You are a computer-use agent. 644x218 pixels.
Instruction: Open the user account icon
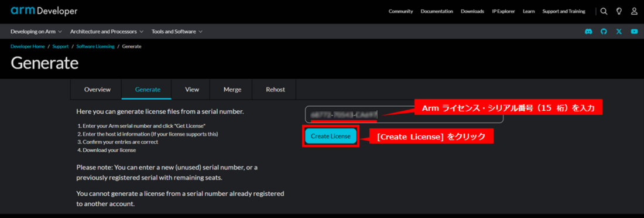coord(634,12)
